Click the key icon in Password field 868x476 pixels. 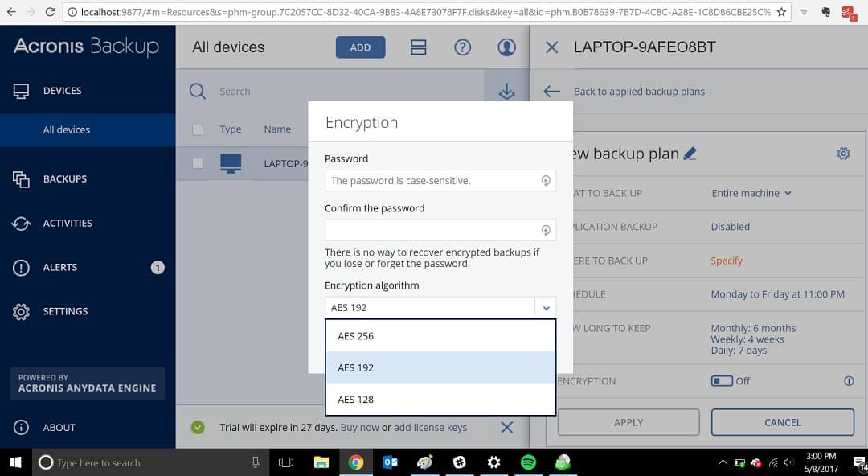click(x=546, y=181)
